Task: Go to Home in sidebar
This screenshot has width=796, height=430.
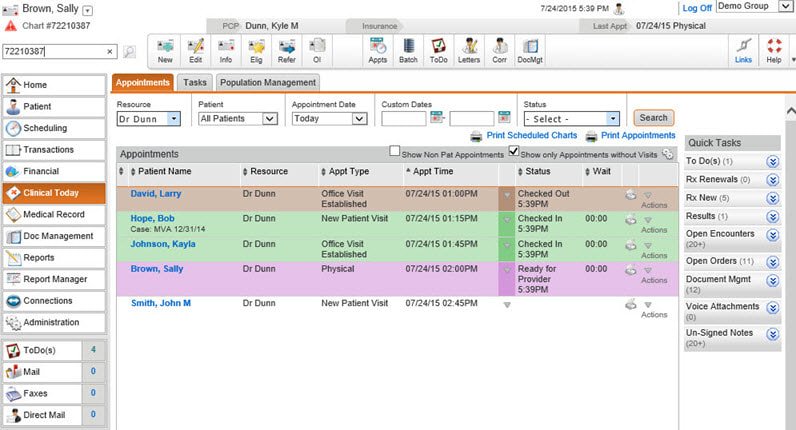Action: [54, 85]
